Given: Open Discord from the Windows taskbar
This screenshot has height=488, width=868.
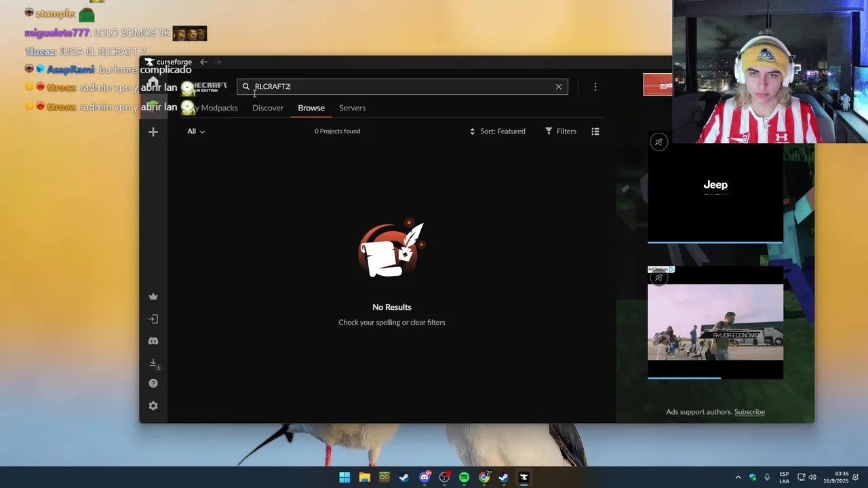Looking at the screenshot, I should click(425, 477).
